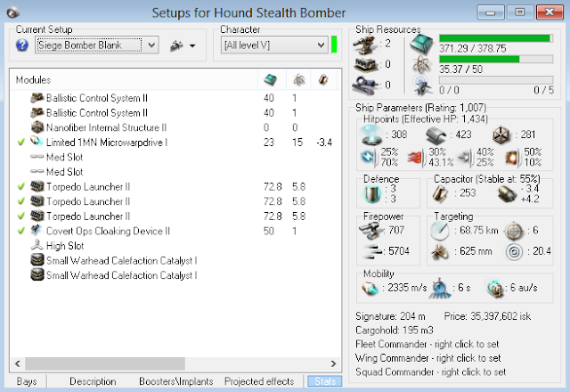Viewport: 570px width, 392px height.
Task: Click the Fleet Commander right click to set line
Action: pyautogui.click(x=427, y=344)
